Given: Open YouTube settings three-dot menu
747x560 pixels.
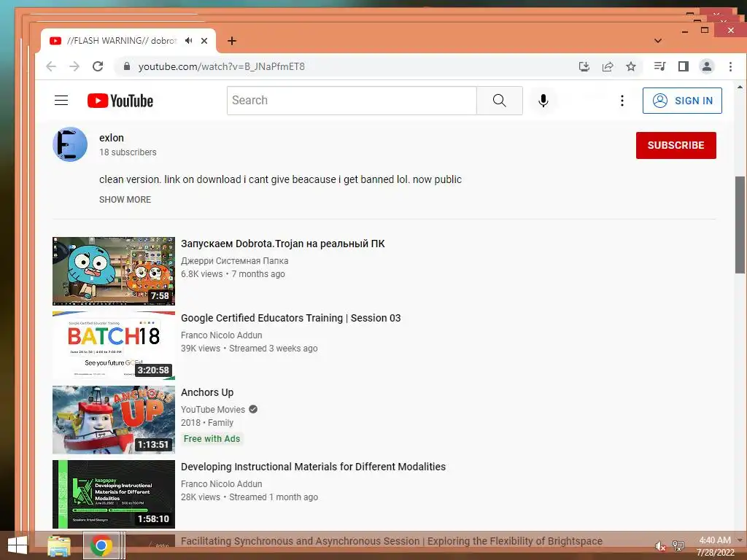Looking at the screenshot, I should 622,101.
